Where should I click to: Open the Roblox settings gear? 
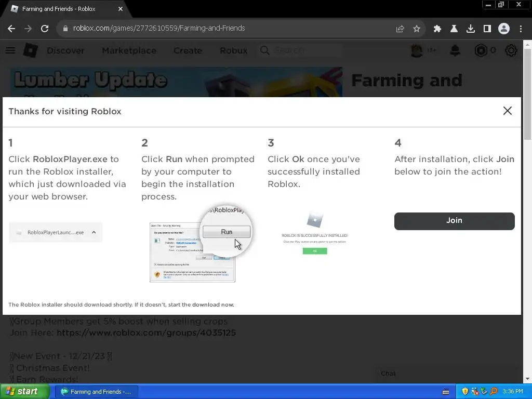(x=511, y=50)
